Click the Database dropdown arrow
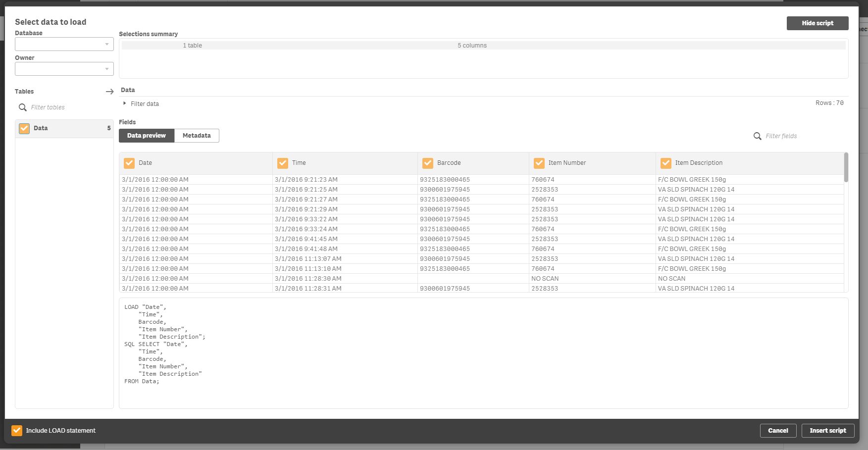Image resolution: width=868 pixels, height=450 pixels. click(107, 44)
